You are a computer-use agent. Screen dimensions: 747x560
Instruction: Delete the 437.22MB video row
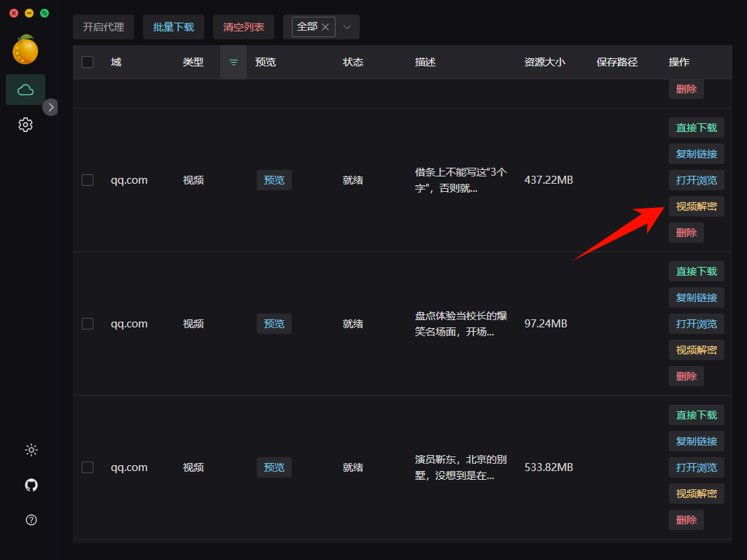coord(686,233)
